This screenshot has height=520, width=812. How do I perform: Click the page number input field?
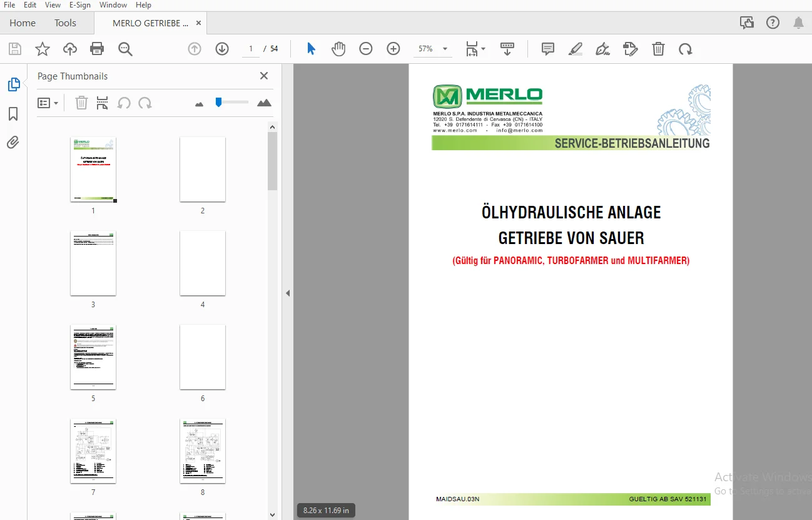(251, 49)
